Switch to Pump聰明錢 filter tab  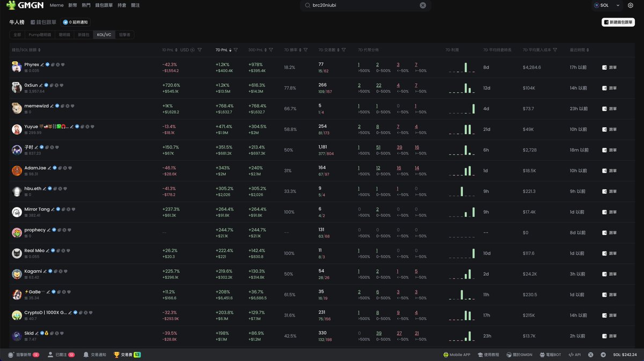point(40,34)
